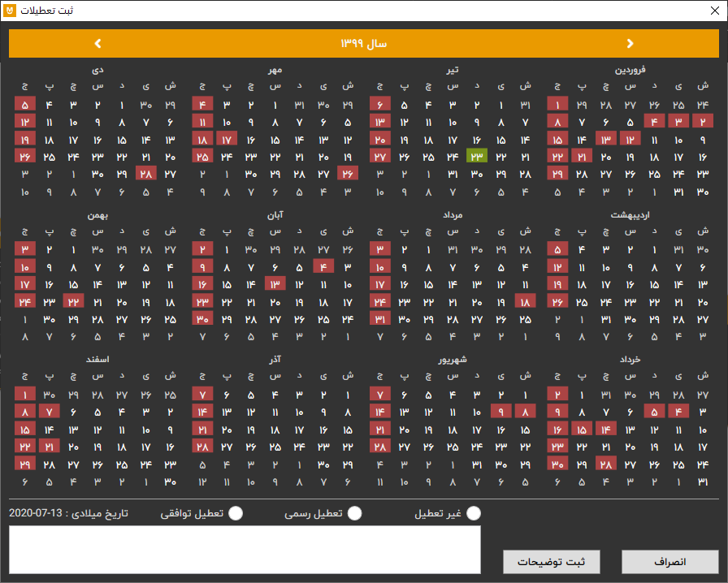Viewport: 728px width, 583px height.
Task: Select day ۱۵ in تیر
Action: (501, 139)
